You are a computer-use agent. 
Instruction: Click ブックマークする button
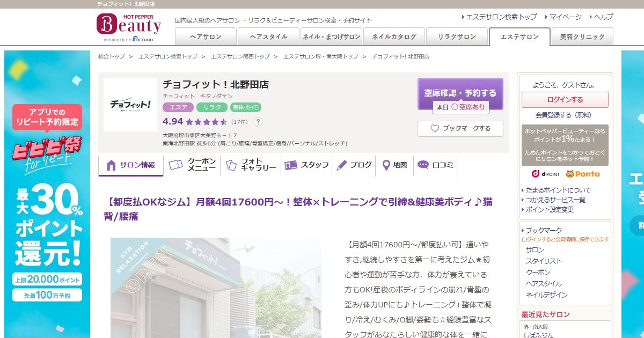pyautogui.click(x=460, y=129)
